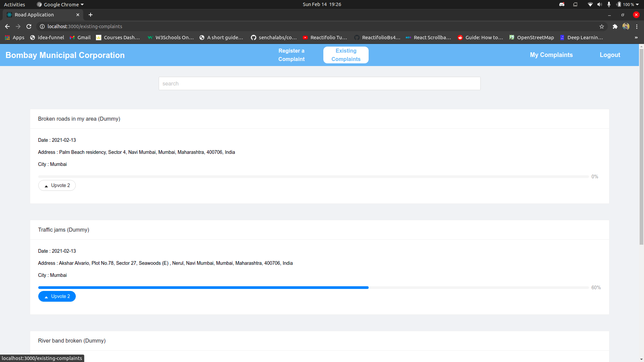Image resolution: width=644 pixels, height=362 pixels.
Task: Select the Existing Complaints tab
Action: [346, 55]
